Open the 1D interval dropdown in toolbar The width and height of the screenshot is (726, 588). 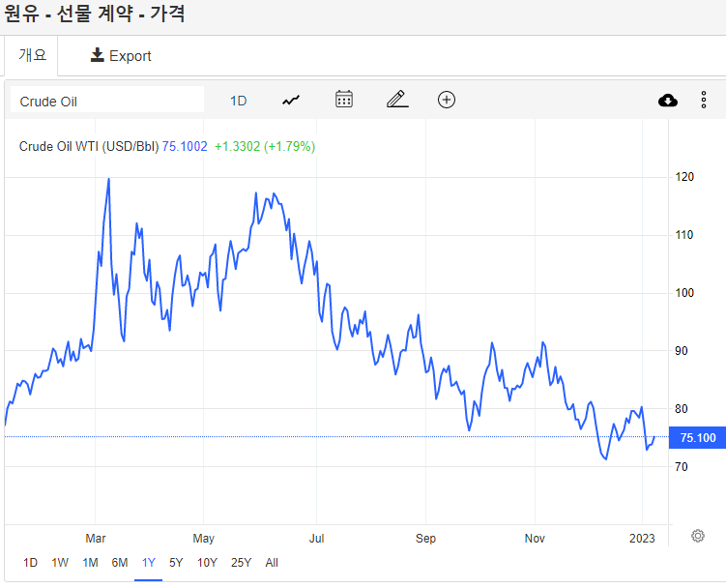coord(239,101)
